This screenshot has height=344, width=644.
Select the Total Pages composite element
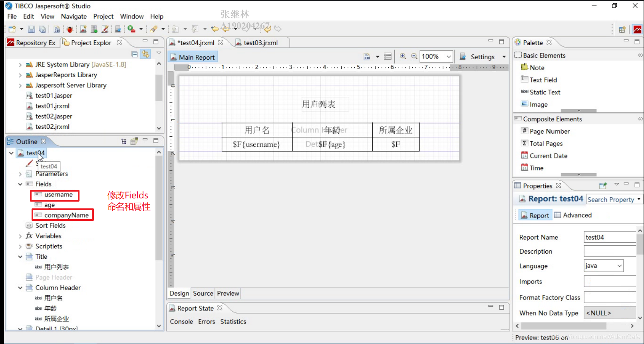542,144
